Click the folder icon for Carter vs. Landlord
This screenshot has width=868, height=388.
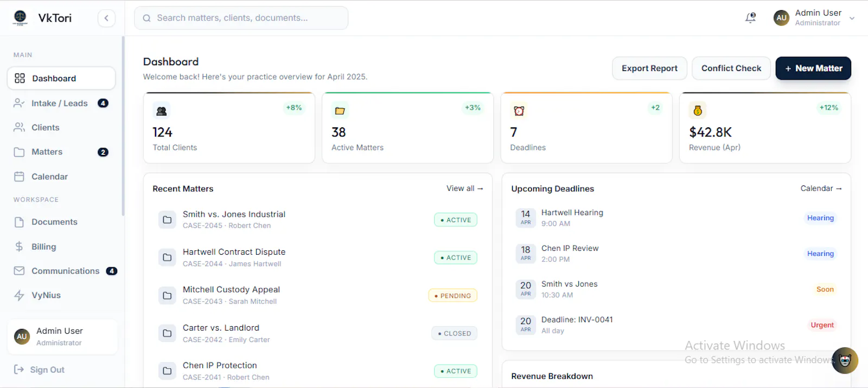(167, 333)
